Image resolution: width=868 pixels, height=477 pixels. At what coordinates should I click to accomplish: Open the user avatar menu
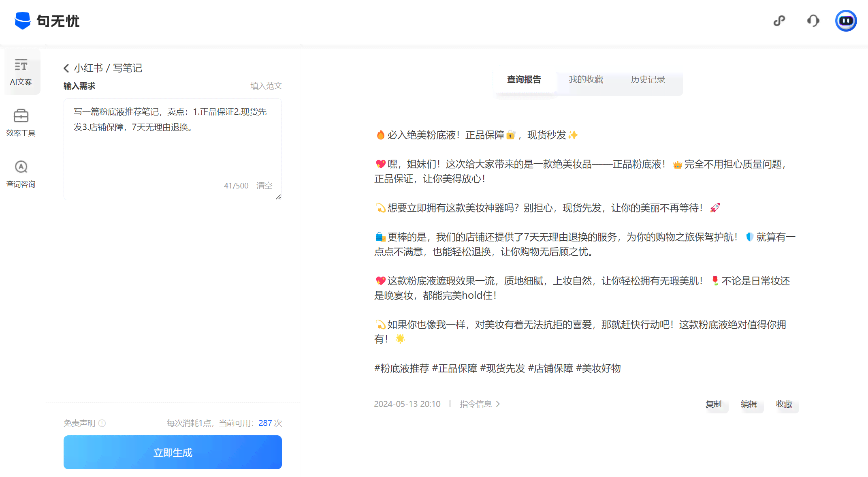[846, 21]
